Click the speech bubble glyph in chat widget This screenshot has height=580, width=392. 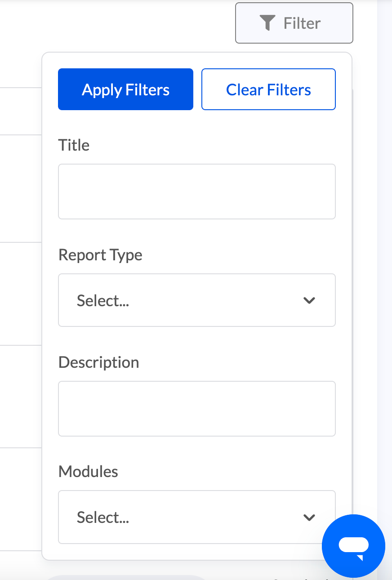(x=354, y=547)
